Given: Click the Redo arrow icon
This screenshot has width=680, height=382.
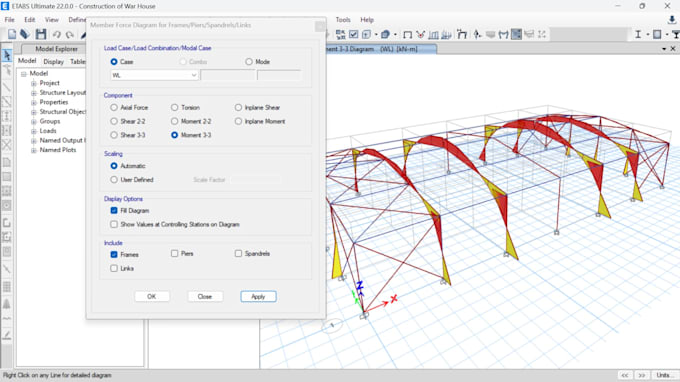Looking at the screenshot, I should point(69,34).
